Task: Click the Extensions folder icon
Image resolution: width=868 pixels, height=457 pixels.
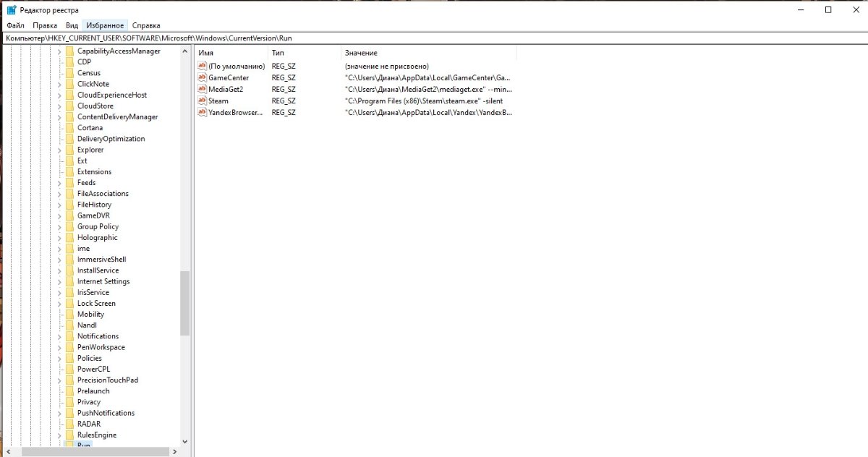Action: tap(69, 171)
